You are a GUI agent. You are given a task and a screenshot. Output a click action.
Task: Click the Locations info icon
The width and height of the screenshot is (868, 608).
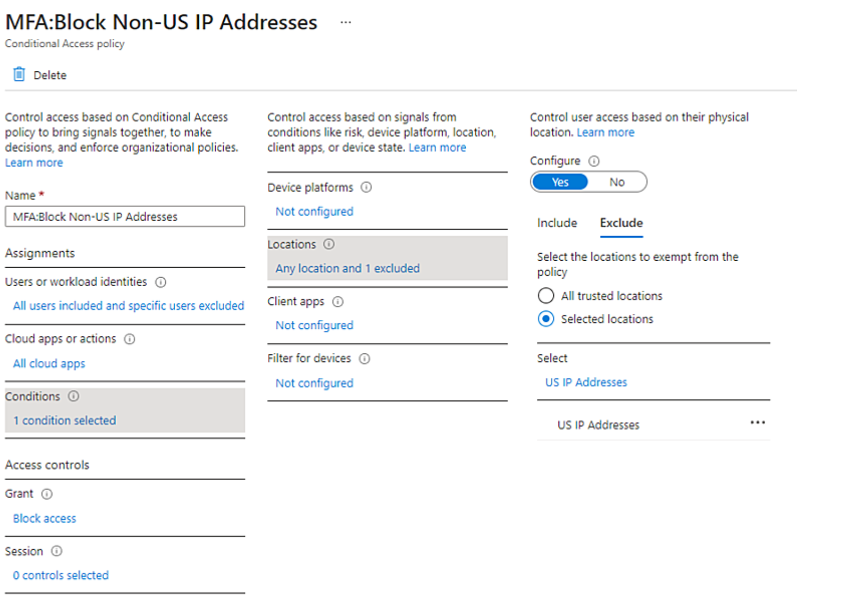click(328, 244)
